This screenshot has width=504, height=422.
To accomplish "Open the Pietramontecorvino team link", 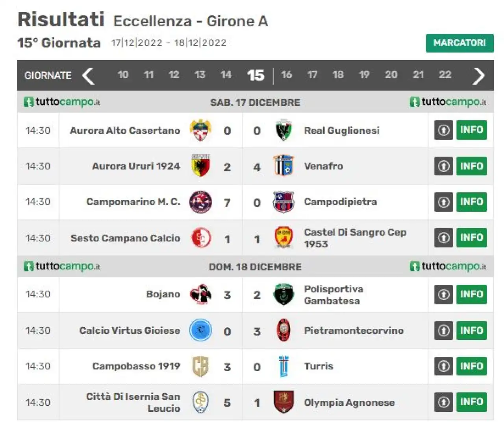I will (354, 330).
